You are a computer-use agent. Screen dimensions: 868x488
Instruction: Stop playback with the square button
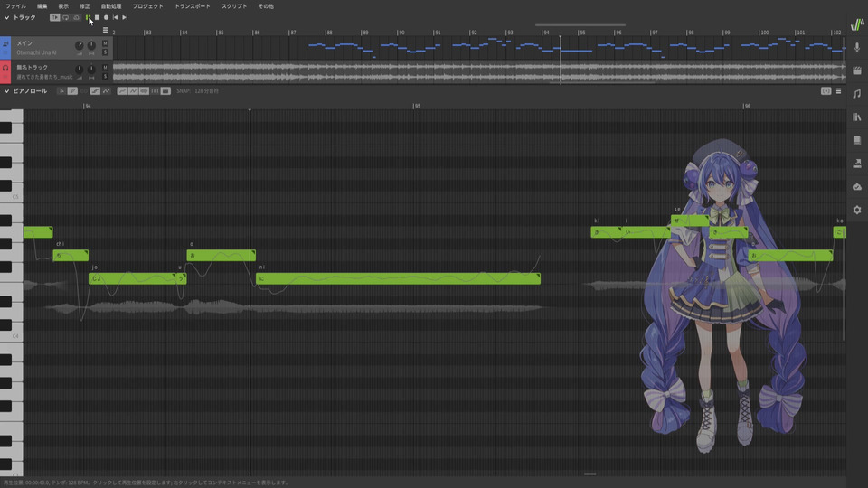tap(98, 18)
